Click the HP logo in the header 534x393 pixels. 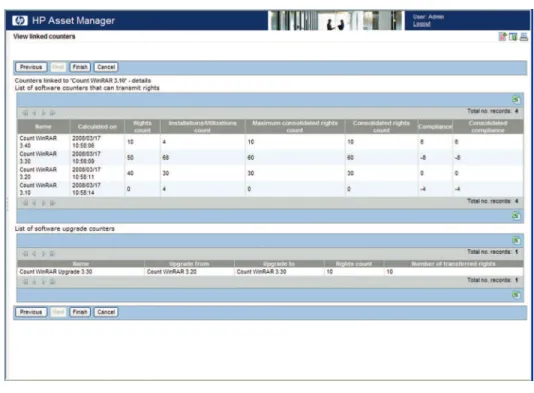tap(20, 21)
